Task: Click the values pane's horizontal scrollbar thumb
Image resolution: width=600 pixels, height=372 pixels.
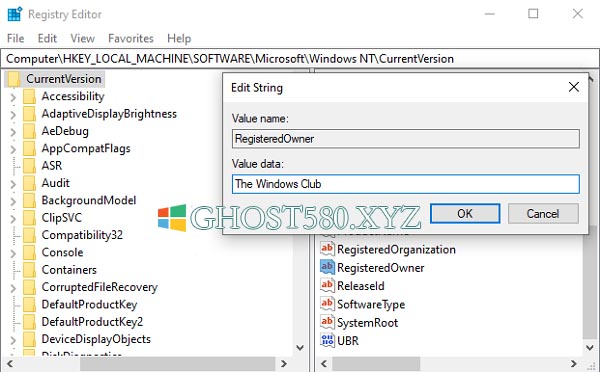Action: coord(376,363)
